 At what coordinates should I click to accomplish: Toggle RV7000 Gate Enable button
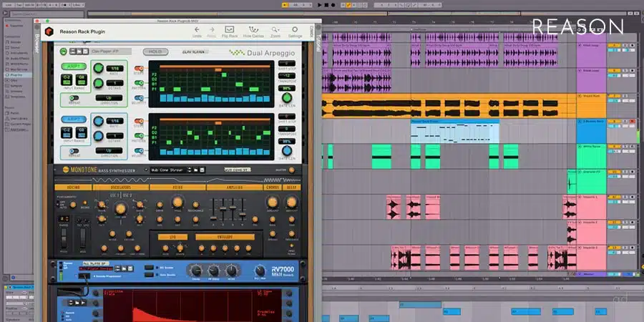[149, 274]
